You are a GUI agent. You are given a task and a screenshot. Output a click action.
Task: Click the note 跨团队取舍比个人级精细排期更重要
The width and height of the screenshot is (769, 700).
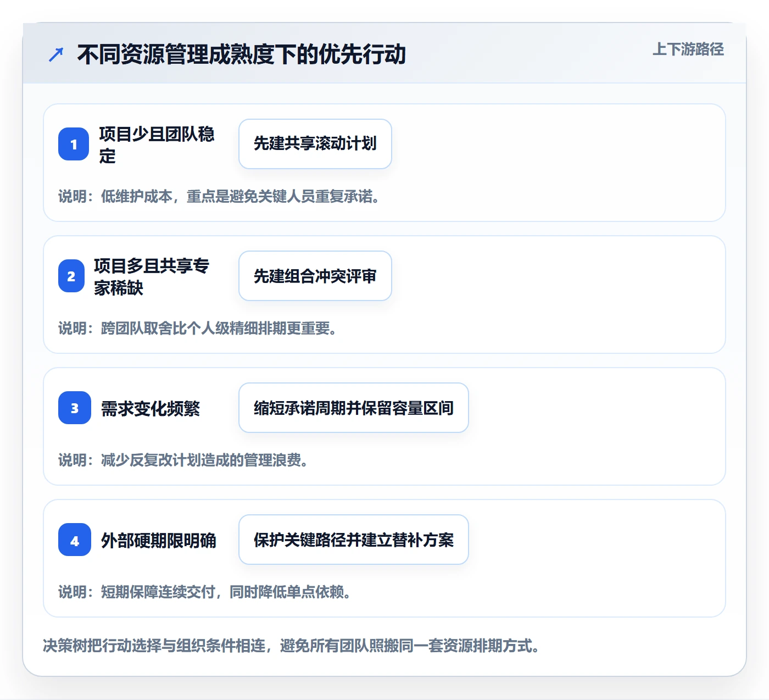198,328
